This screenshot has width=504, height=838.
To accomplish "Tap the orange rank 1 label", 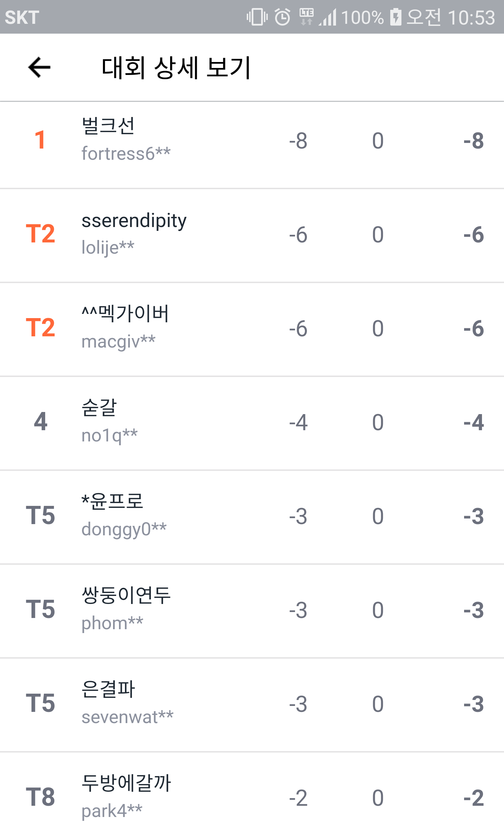I will pos(40,140).
